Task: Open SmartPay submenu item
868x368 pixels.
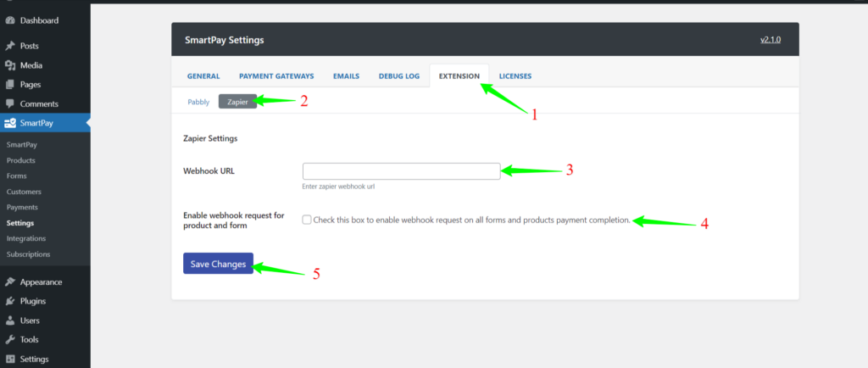Action: coord(21,144)
